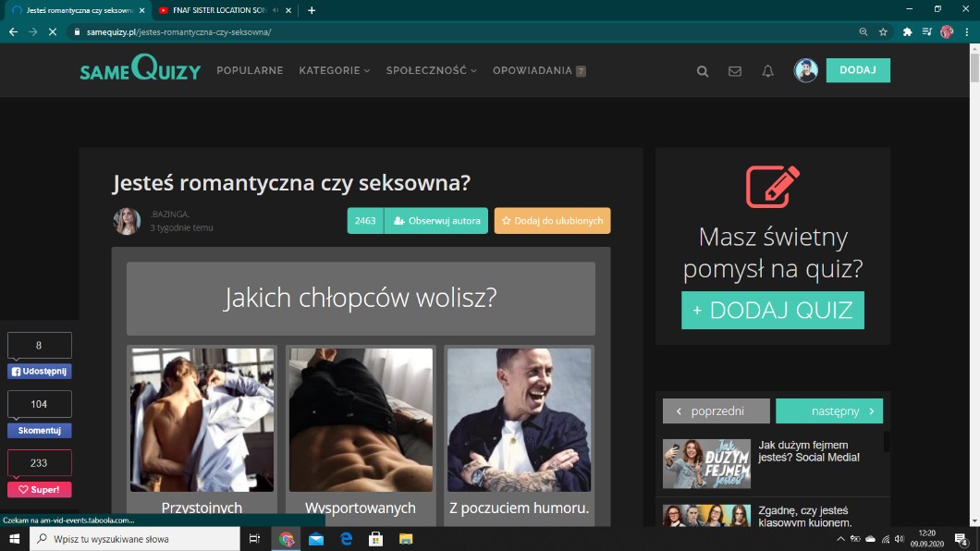Image resolution: width=980 pixels, height=551 pixels.
Task: Click Dodaj do ulubionych button
Action: click(552, 221)
